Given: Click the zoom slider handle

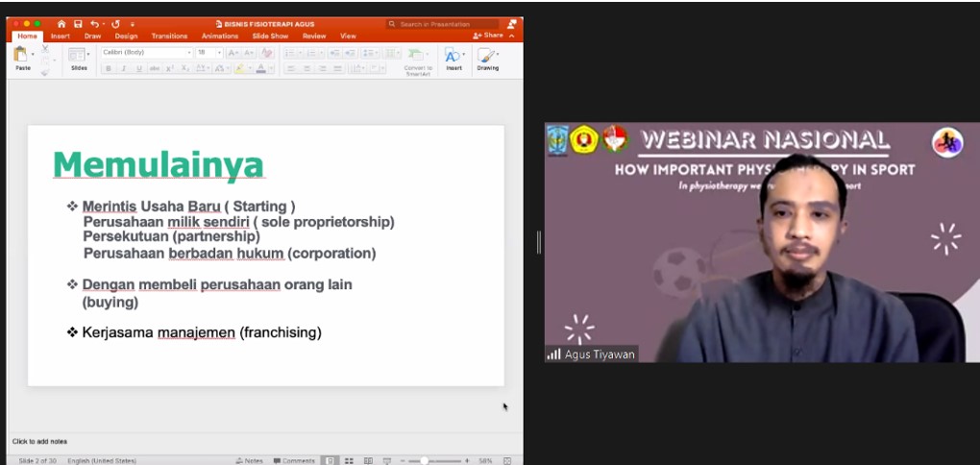Looking at the screenshot, I should tap(425, 460).
